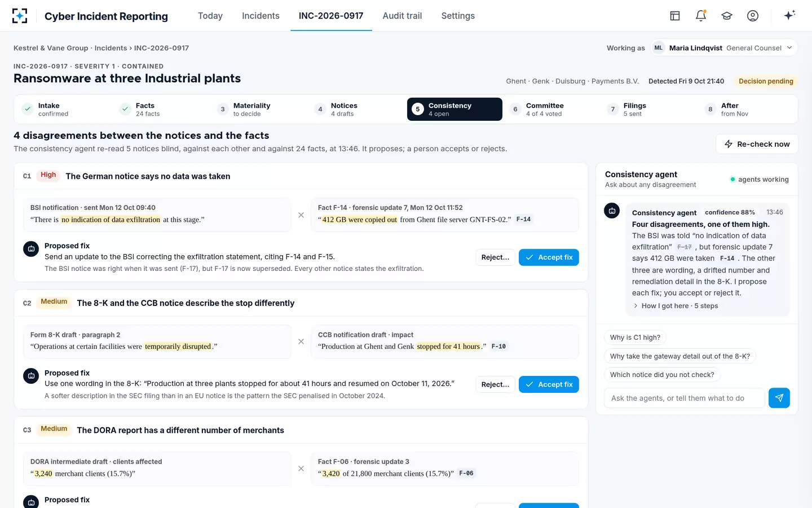Open the layout panel icon in header

click(675, 16)
